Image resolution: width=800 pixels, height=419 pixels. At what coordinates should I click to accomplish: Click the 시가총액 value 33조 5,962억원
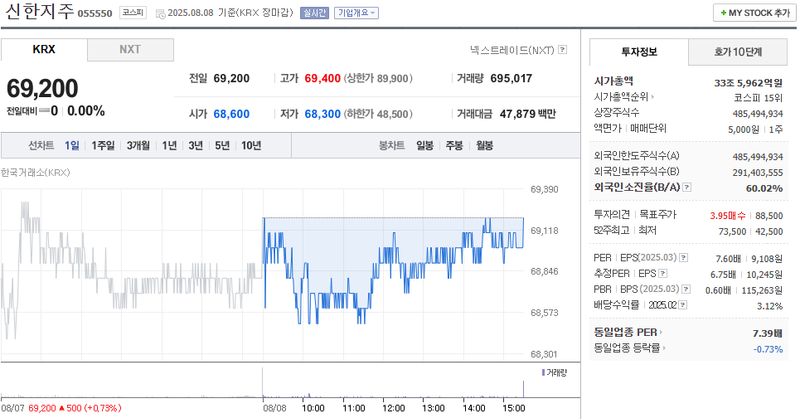click(x=748, y=83)
